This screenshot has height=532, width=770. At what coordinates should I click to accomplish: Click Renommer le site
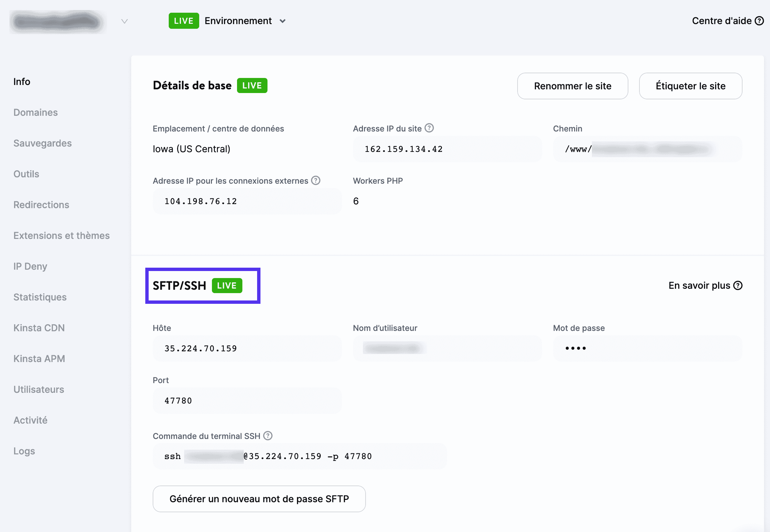(572, 86)
